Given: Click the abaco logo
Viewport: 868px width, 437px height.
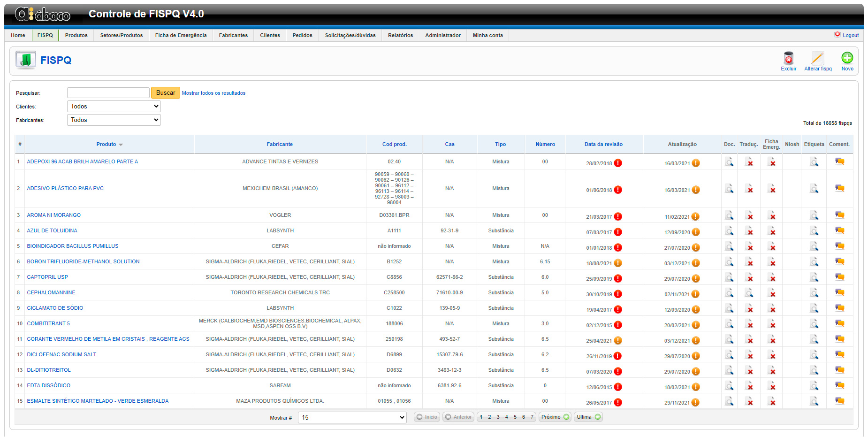Looking at the screenshot, I should coord(43,15).
